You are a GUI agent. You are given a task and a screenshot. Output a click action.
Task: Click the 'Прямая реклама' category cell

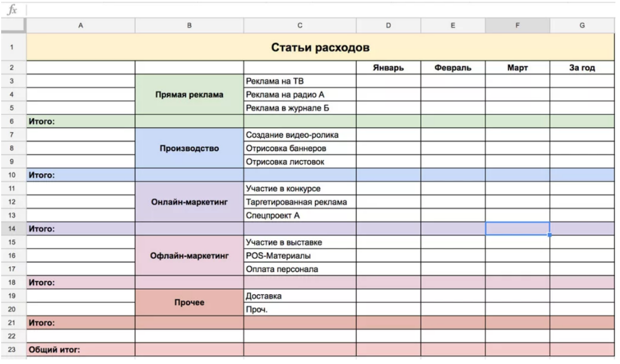189,94
